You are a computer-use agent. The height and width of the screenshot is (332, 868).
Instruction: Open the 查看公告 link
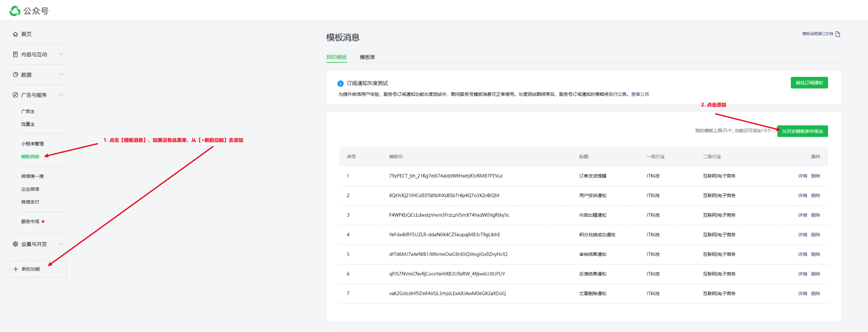coord(640,94)
